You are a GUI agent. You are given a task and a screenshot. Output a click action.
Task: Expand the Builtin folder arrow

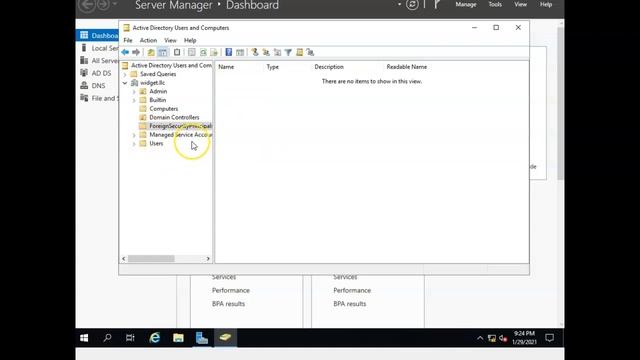point(134,100)
